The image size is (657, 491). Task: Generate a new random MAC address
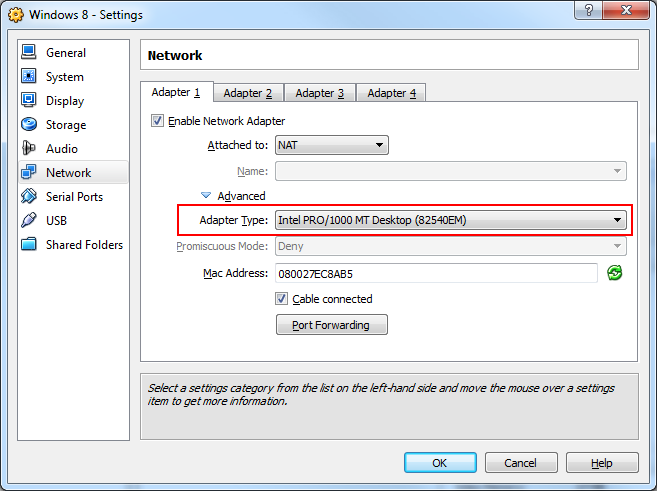pos(615,273)
